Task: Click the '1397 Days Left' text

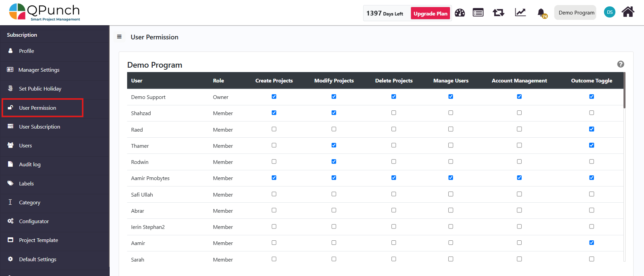Action: (385, 13)
